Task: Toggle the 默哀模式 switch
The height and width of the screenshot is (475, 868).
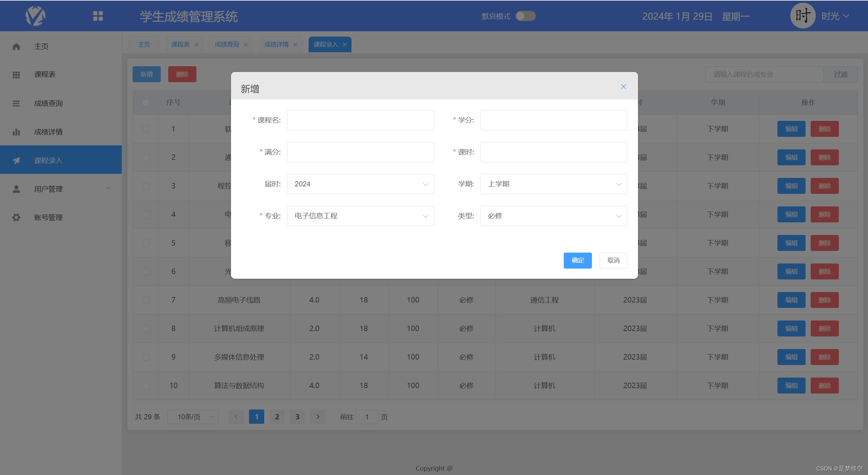Action: 525,16
